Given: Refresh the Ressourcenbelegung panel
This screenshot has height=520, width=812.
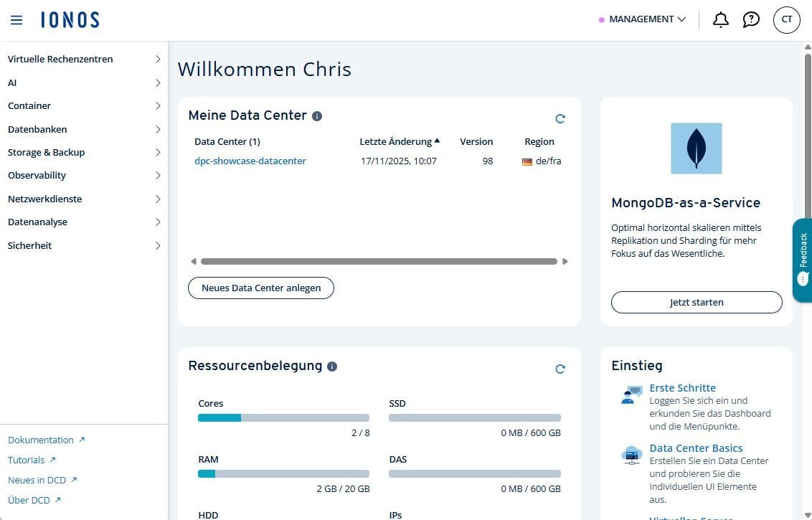Looking at the screenshot, I should (560, 369).
